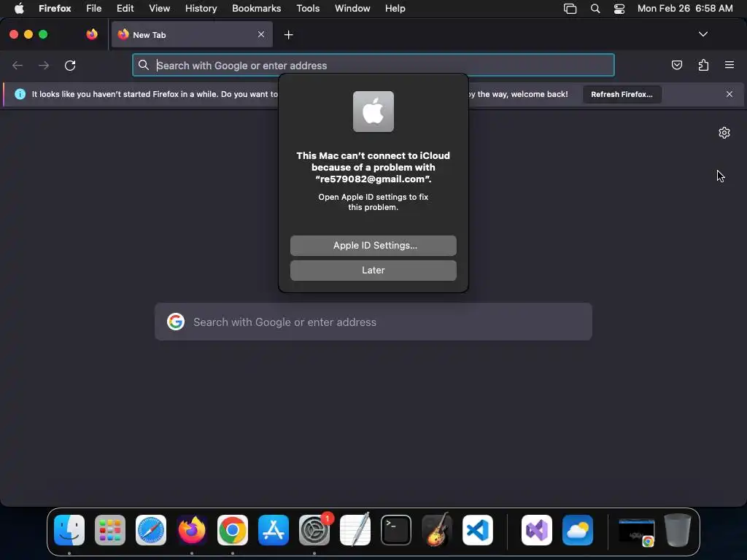Click the Firefox View pinned icon
The width and height of the screenshot is (747, 560).
[92, 34]
